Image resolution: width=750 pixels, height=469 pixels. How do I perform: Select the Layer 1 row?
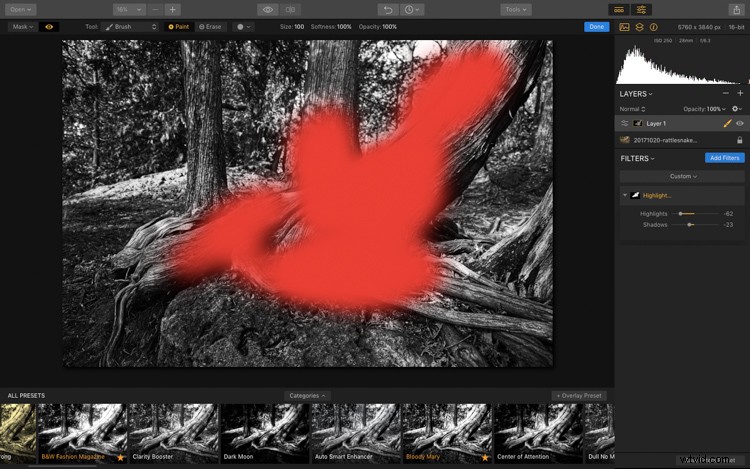point(682,123)
